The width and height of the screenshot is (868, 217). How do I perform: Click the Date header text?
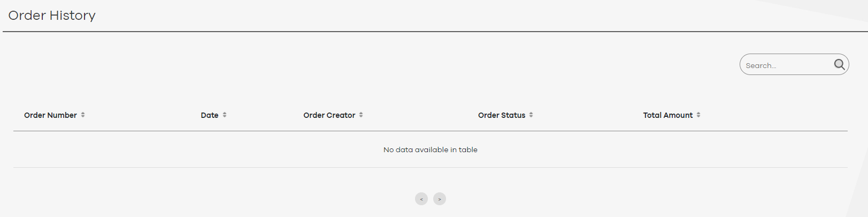click(x=210, y=115)
